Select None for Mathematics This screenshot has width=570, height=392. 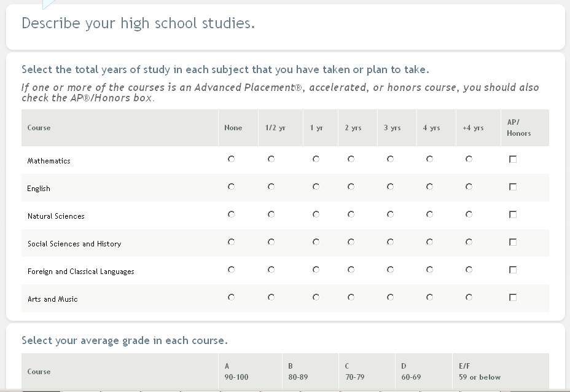tap(231, 159)
